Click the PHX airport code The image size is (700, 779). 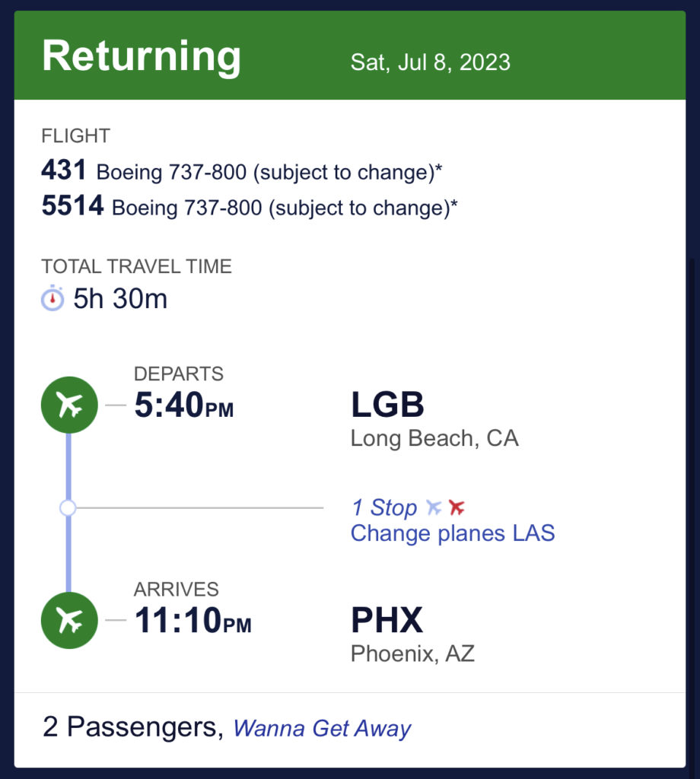[387, 620]
